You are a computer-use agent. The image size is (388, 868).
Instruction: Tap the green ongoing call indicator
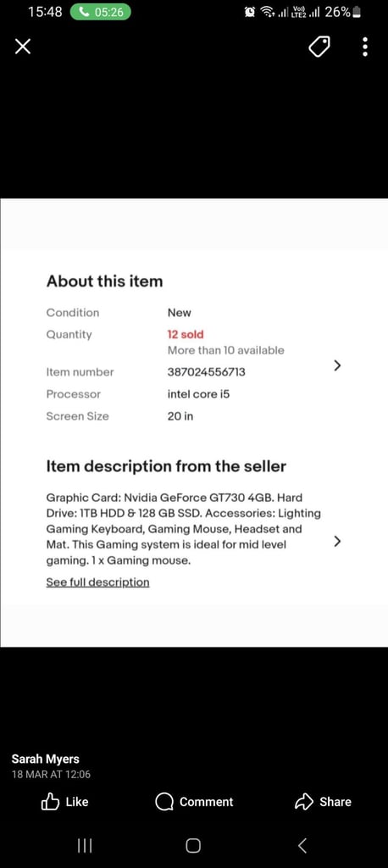(101, 12)
